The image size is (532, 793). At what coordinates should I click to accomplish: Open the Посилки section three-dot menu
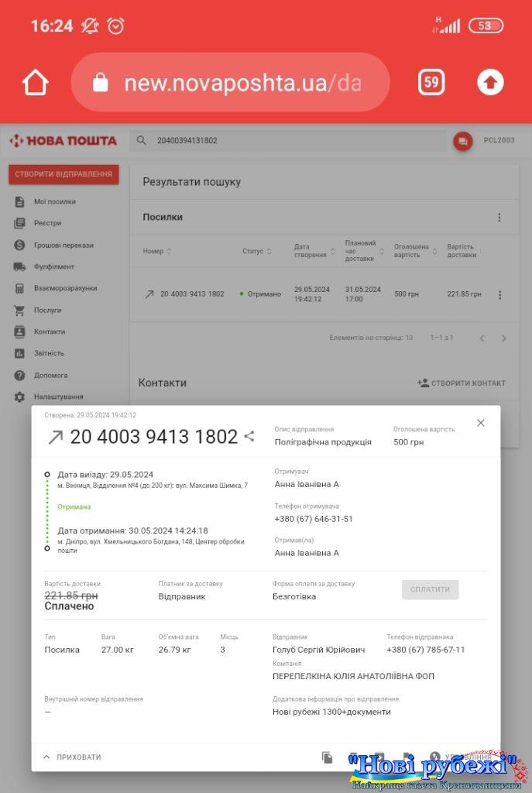click(499, 218)
